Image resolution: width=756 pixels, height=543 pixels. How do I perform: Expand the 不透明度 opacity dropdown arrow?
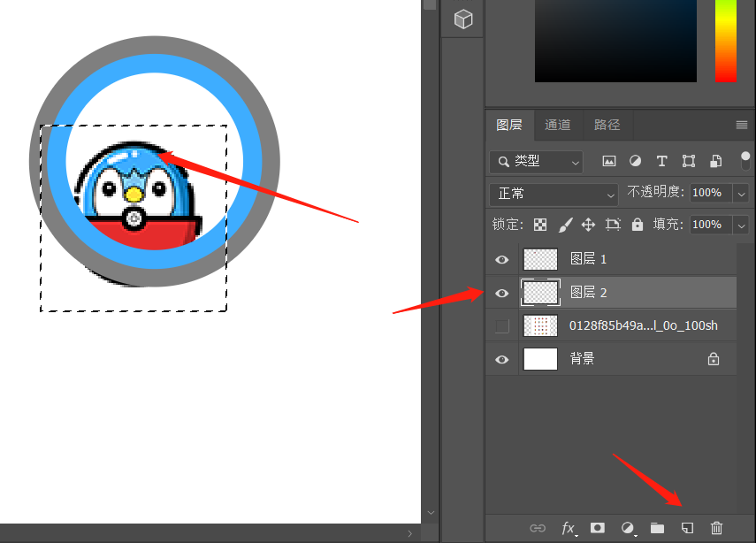coord(741,194)
